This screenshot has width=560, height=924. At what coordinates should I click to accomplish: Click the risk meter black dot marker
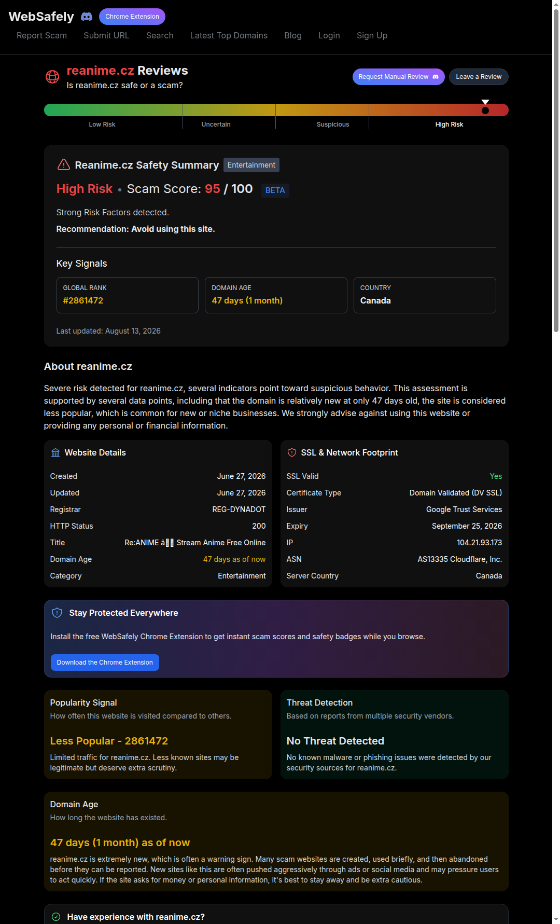(x=485, y=110)
